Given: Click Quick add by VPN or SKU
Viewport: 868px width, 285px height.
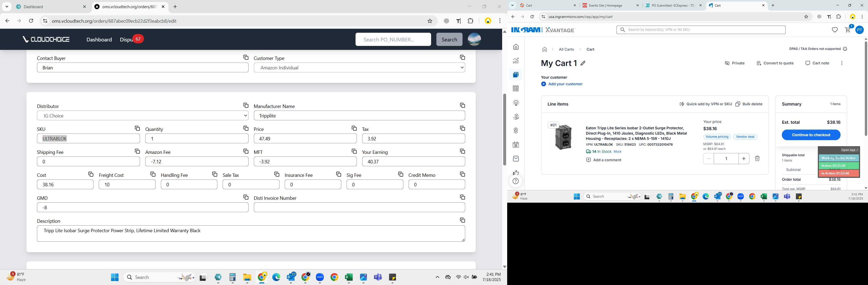Looking at the screenshot, I should click(706, 104).
